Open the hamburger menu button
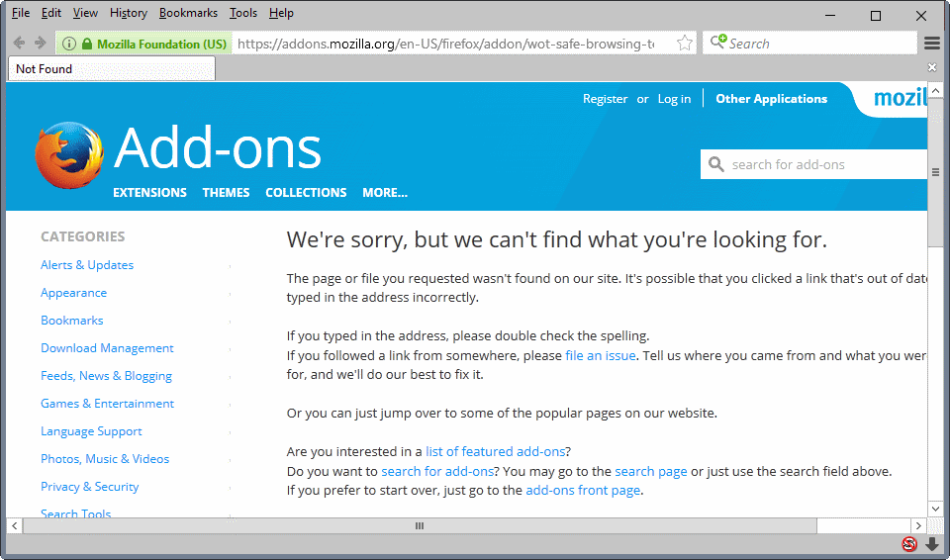 (x=932, y=43)
